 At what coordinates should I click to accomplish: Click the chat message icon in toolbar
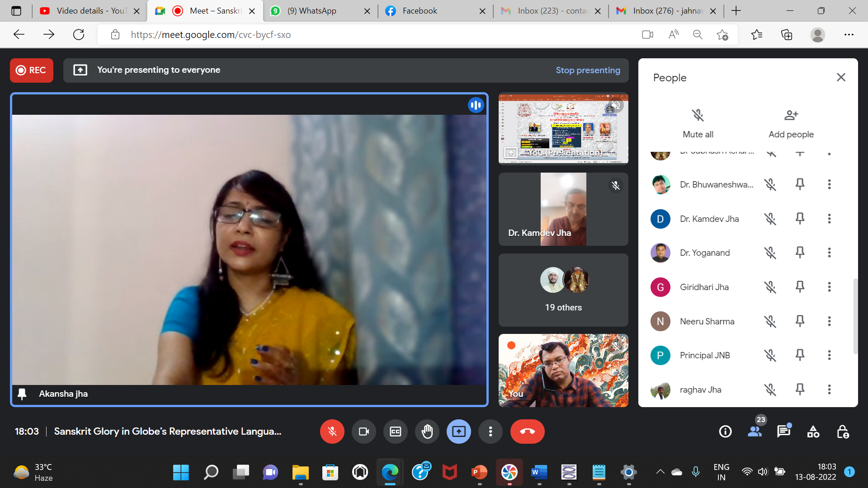tap(783, 432)
